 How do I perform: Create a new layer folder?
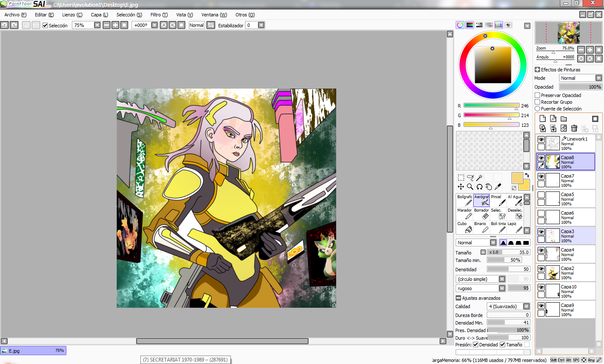564,119
